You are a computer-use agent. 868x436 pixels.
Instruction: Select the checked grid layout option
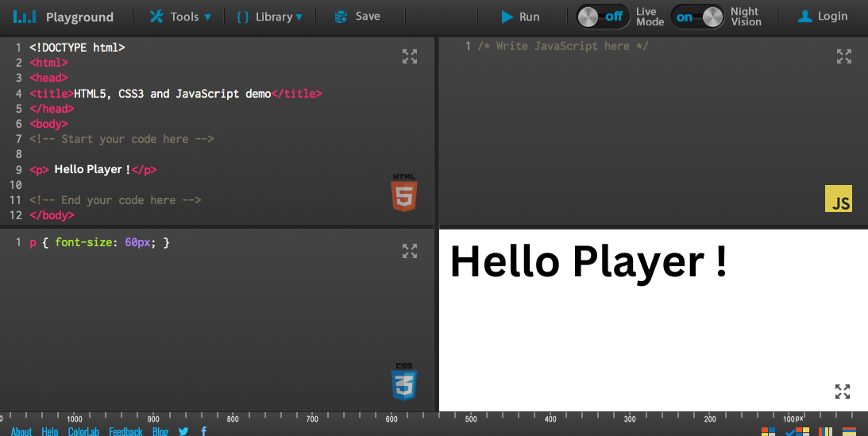click(x=797, y=431)
